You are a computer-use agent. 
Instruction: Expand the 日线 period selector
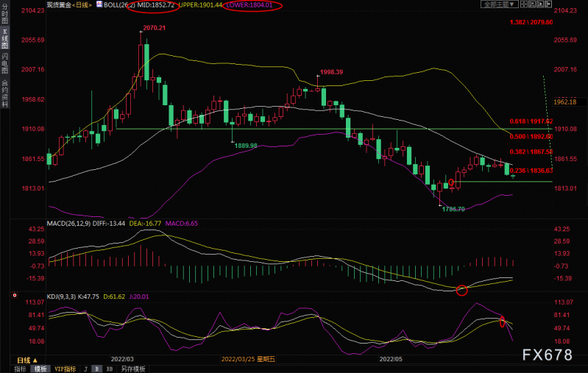pyautogui.click(x=27, y=360)
